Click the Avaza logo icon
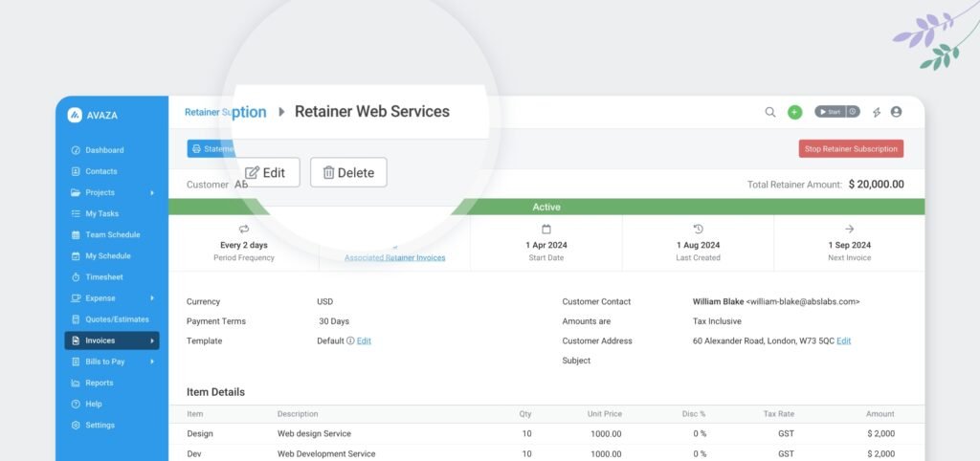The width and height of the screenshot is (980, 461). [x=75, y=115]
